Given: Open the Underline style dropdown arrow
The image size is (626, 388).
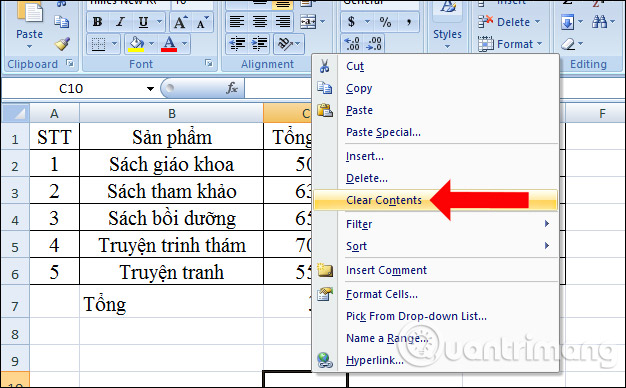Looking at the screenshot, I should pos(159,22).
